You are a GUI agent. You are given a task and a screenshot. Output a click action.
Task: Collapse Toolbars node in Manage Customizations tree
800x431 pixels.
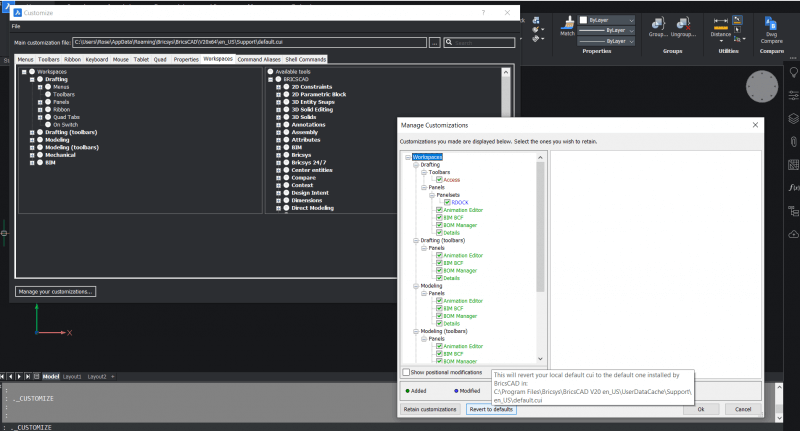tap(423, 172)
